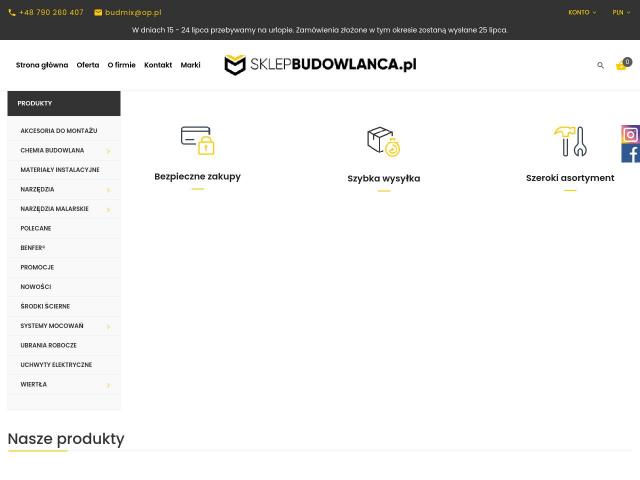Image resolution: width=640 pixels, height=480 pixels.
Task: Click the Nasze produkty heading
Action: pos(66,439)
